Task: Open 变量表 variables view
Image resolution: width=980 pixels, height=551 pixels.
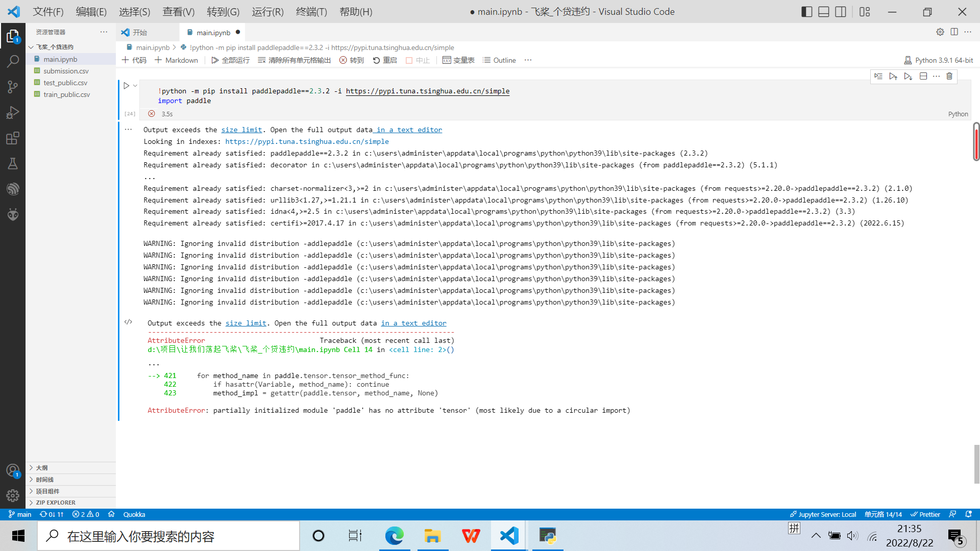Action: point(458,60)
